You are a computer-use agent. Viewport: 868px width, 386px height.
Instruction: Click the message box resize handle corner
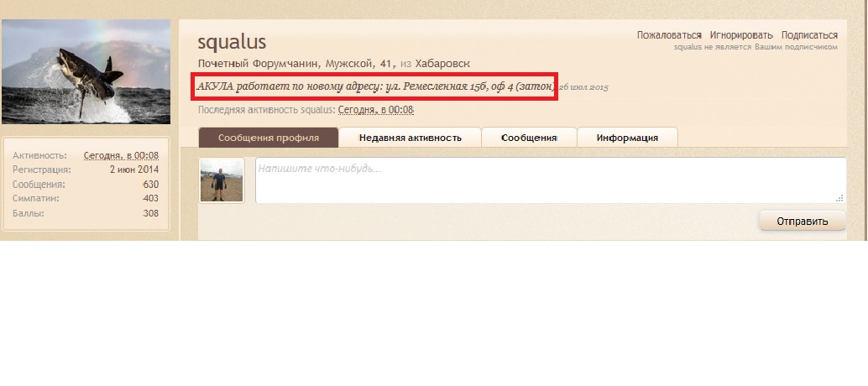(839, 198)
